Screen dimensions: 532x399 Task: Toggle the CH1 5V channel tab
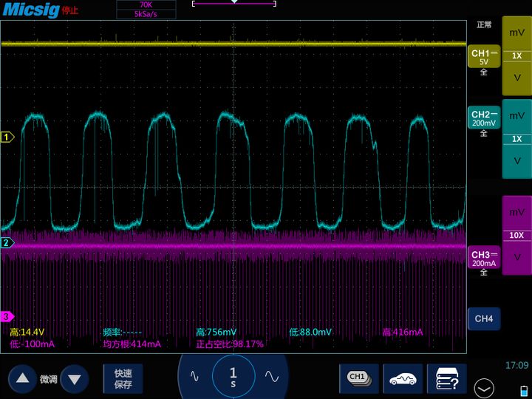tap(484, 58)
